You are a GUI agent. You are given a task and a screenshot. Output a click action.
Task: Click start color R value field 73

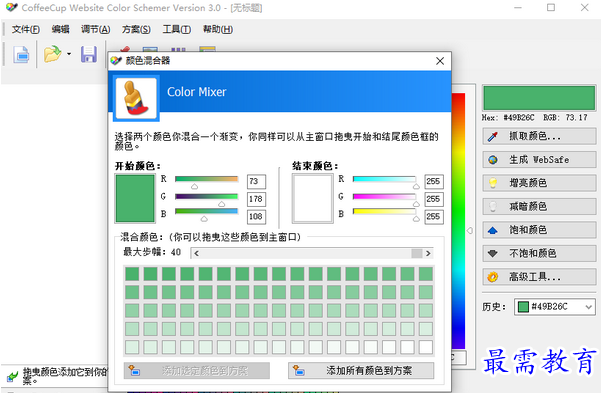point(256,181)
